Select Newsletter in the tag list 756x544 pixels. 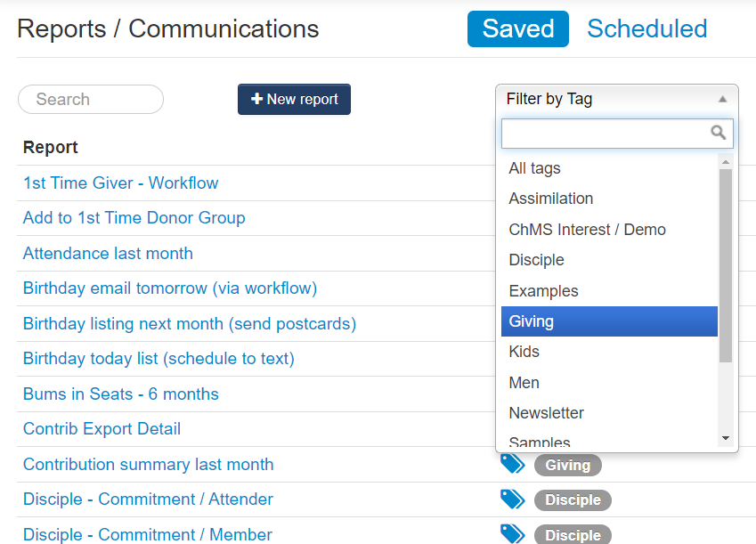(547, 413)
